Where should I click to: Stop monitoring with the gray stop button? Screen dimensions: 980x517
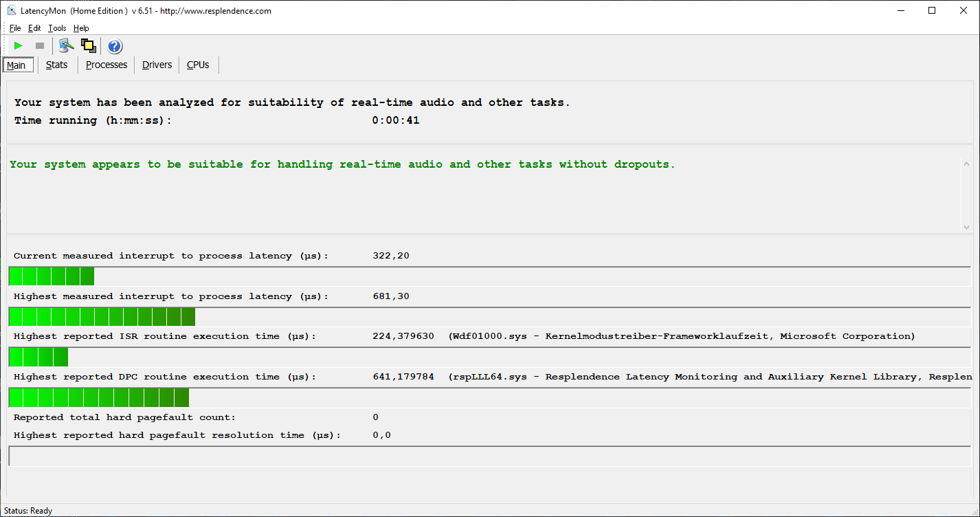(40, 46)
